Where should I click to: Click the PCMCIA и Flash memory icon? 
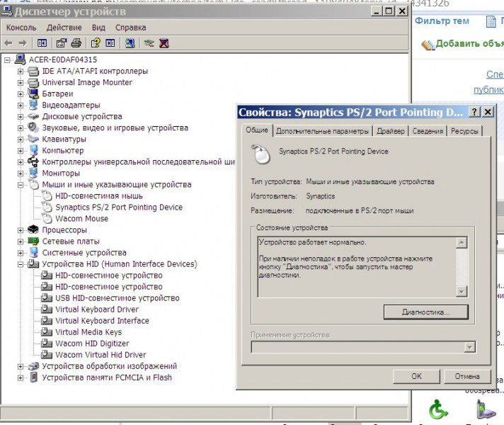coord(33,378)
